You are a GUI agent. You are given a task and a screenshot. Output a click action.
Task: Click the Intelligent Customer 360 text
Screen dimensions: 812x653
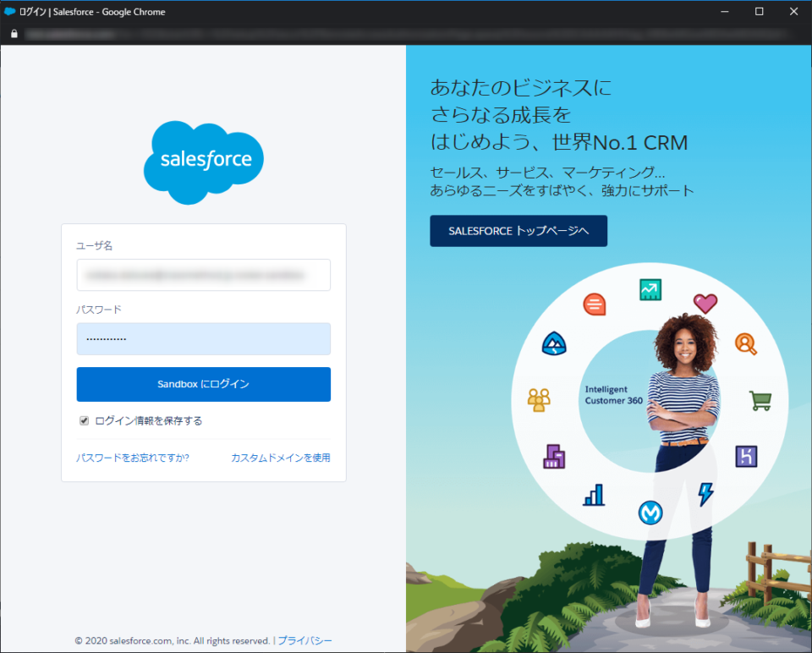[x=614, y=395]
